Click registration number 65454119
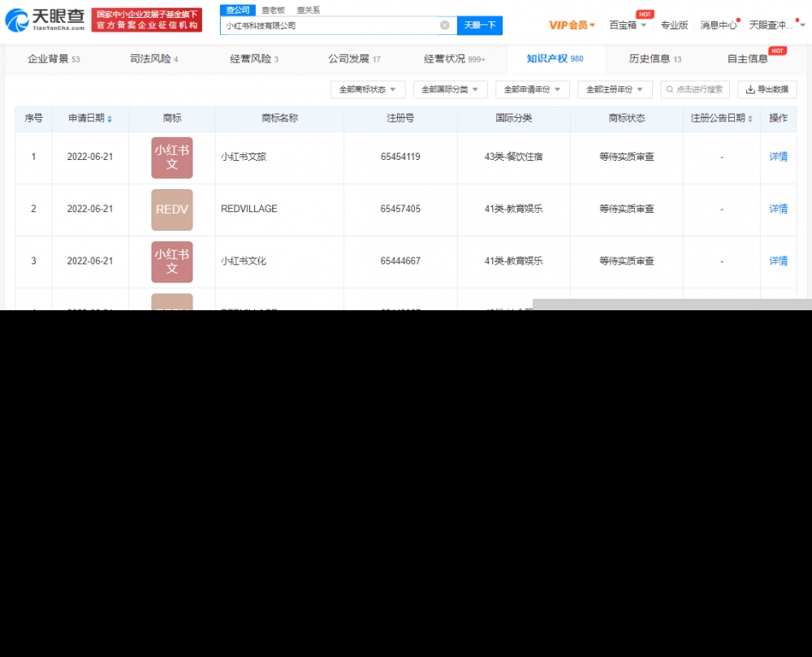The width and height of the screenshot is (812, 657). [400, 157]
